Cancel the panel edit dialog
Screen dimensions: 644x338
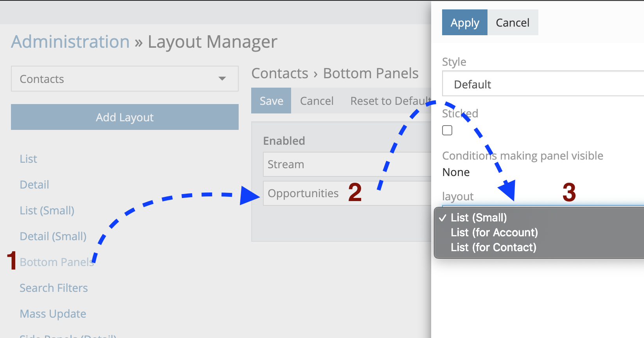pyautogui.click(x=513, y=23)
